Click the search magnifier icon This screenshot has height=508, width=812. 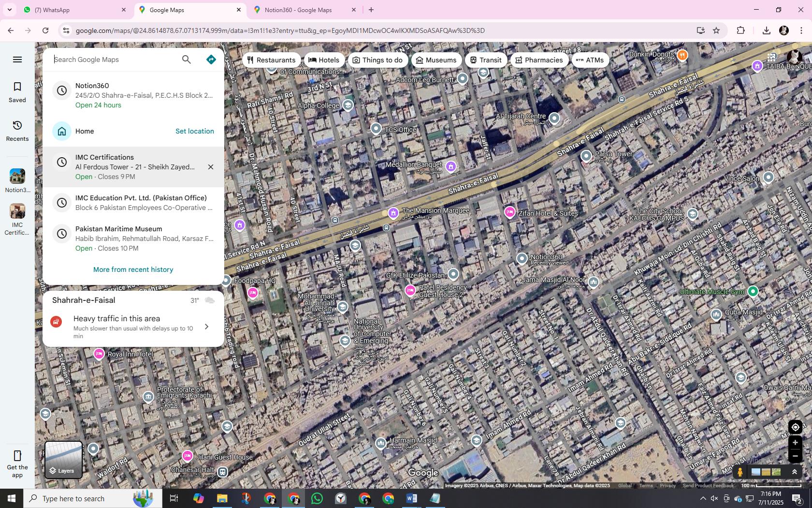pos(187,60)
